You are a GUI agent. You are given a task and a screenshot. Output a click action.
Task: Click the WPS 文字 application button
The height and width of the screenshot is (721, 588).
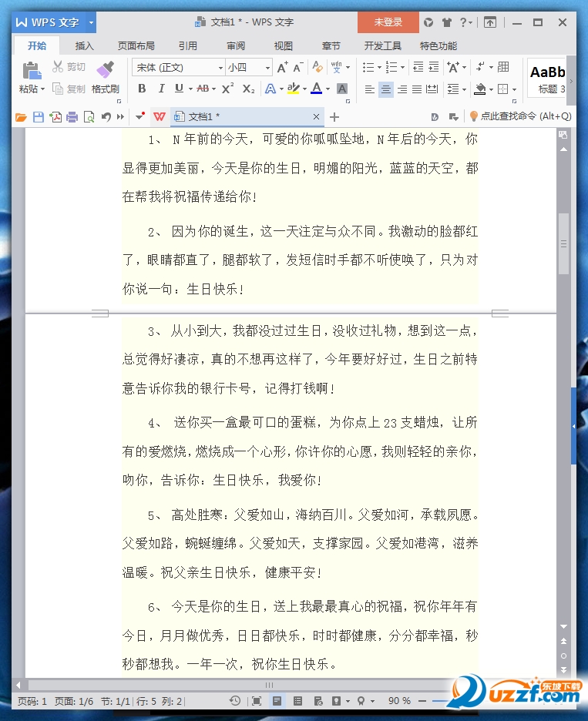point(49,22)
